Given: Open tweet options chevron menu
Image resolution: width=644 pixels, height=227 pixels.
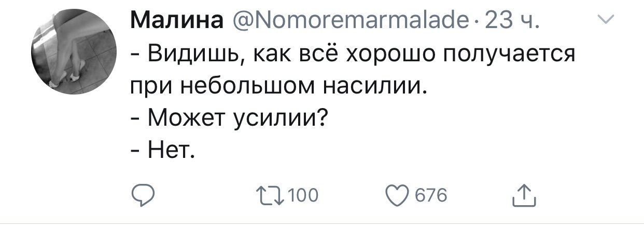Looking at the screenshot, I should (605, 21).
